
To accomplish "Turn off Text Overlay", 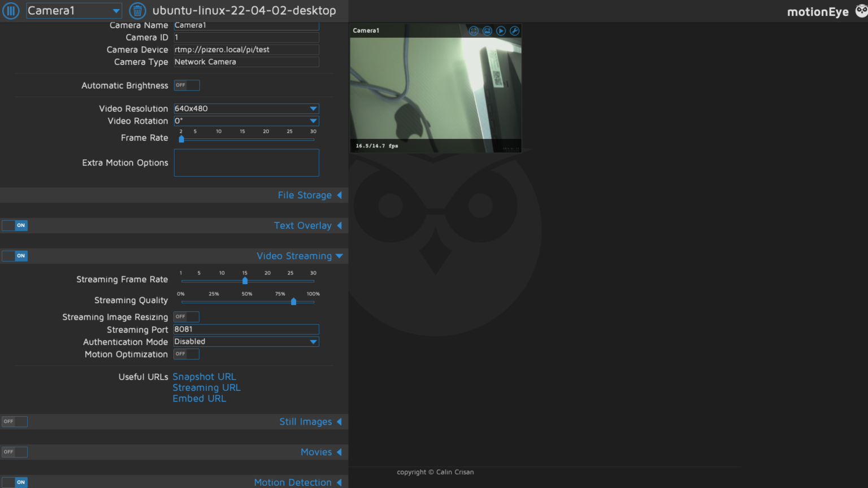I will click(15, 225).
